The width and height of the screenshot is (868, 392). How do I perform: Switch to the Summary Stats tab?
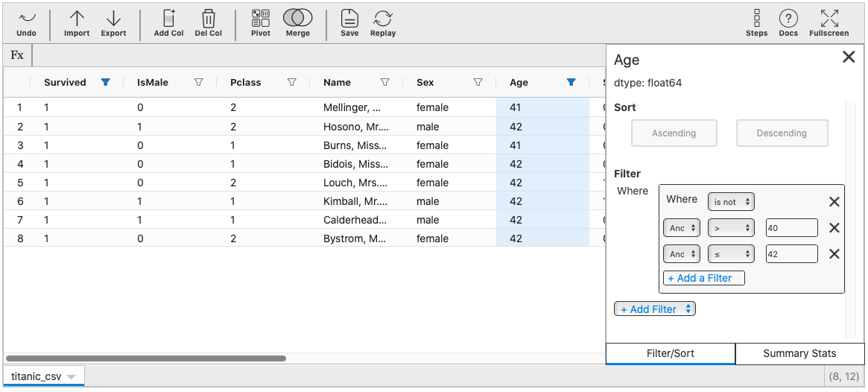tap(799, 354)
